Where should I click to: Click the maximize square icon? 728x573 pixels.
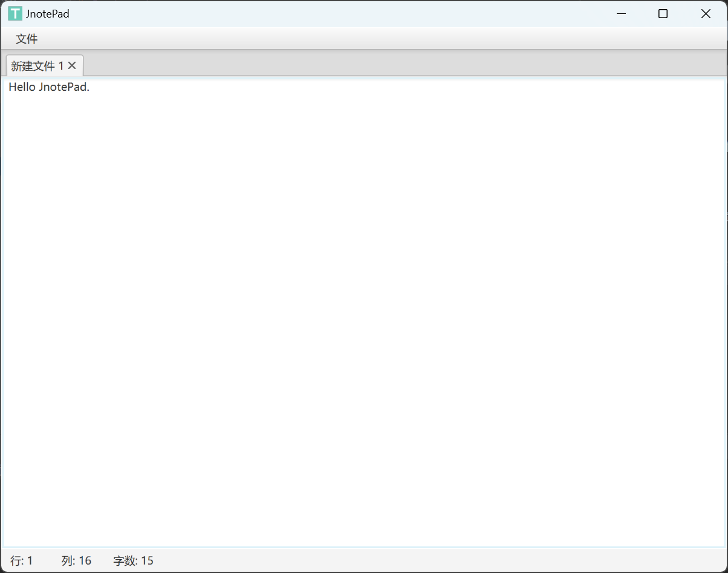(x=663, y=13)
